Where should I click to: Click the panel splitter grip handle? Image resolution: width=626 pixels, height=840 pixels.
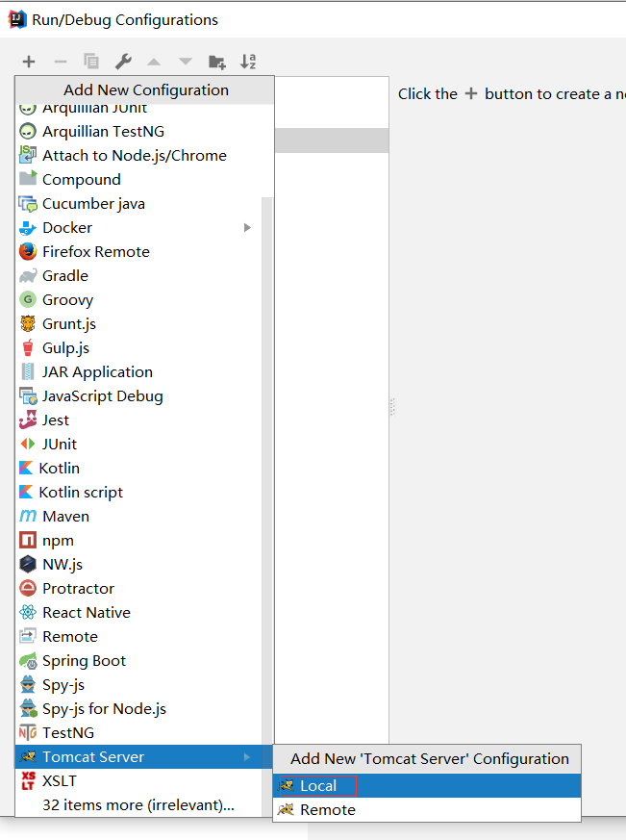[392, 407]
